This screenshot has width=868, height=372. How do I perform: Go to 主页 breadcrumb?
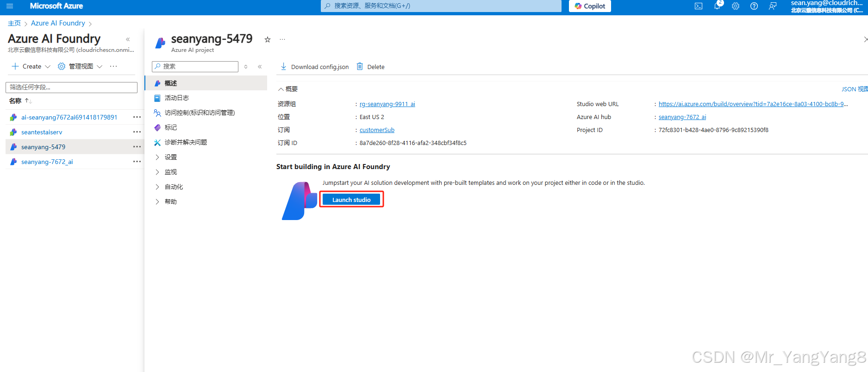point(14,23)
